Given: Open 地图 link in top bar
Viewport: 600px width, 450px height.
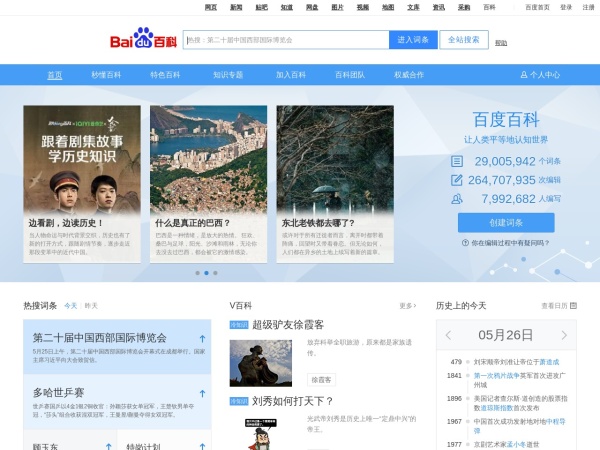Looking at the screenshot, I should [388, 7].
